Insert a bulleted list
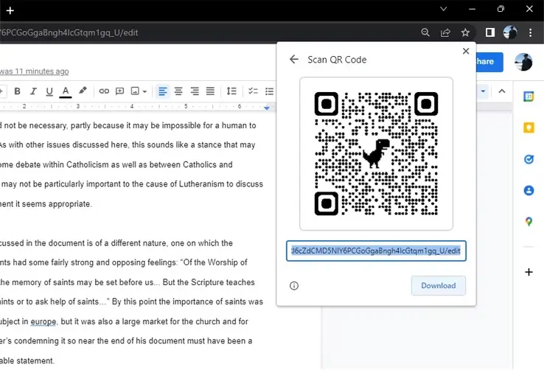The height and width of the screenshot is (392, 544). coord(269,91)
